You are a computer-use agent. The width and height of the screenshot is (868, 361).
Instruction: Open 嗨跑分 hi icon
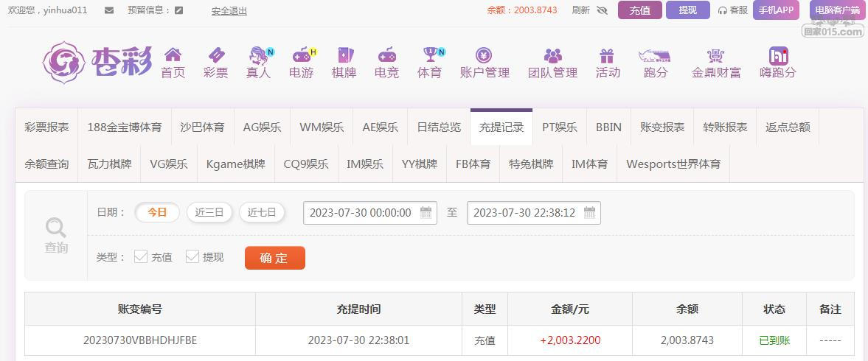pyautogui.click(x=778, y=55)
